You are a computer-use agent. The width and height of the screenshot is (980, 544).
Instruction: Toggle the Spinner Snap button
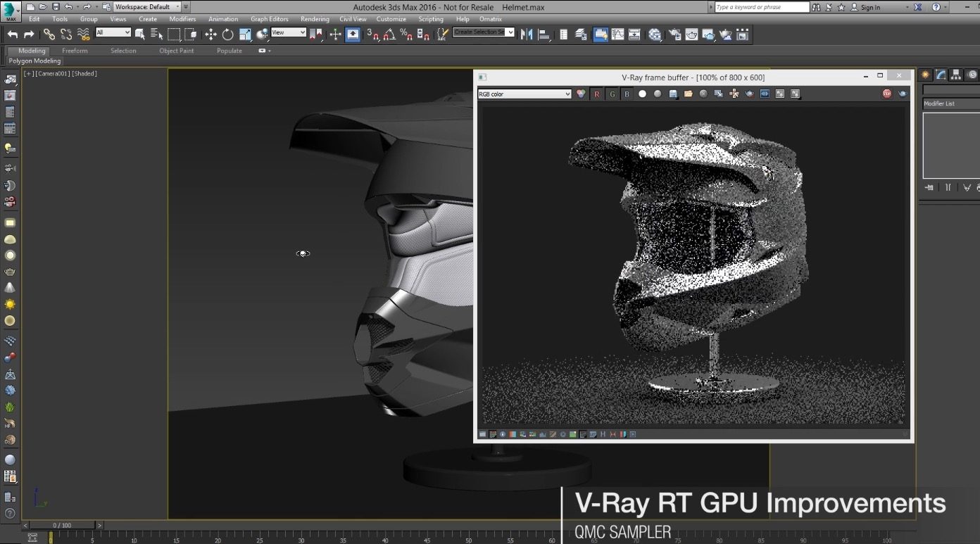[423, 34]
